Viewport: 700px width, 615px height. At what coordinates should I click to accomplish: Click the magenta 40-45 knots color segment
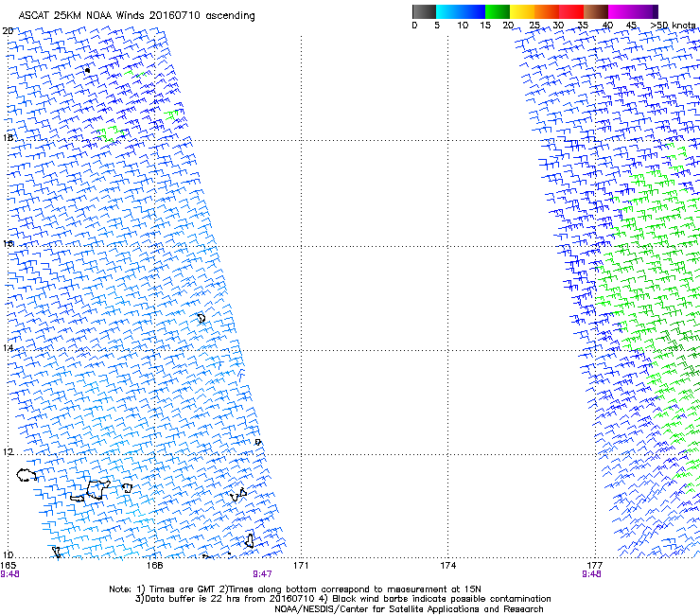[621, 11]
